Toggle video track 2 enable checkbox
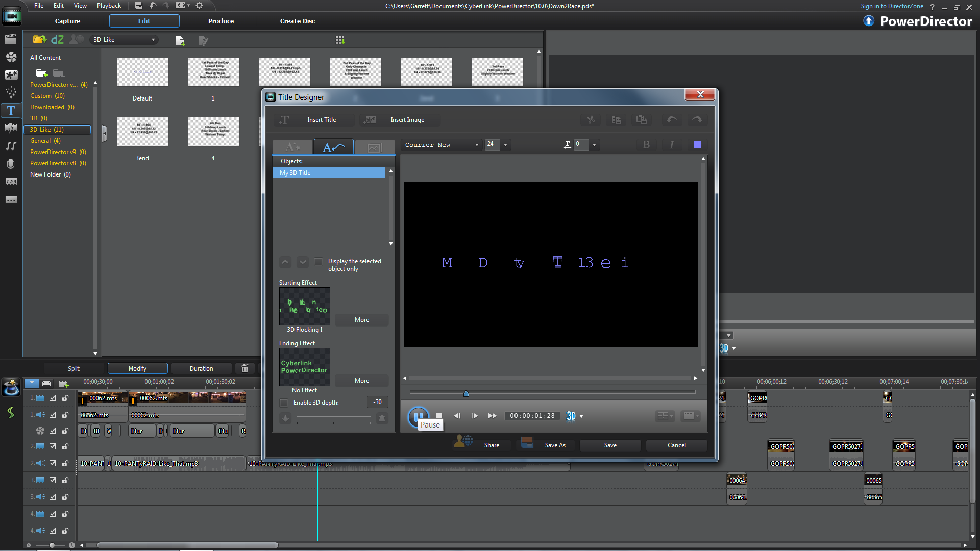This screenshot has width=980, height=551. (x=53, y=446)
